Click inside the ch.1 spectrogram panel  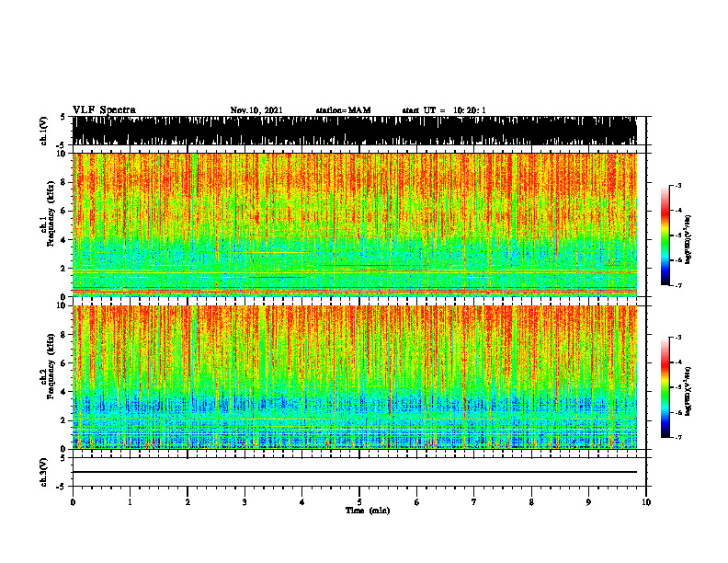(355, 224)
